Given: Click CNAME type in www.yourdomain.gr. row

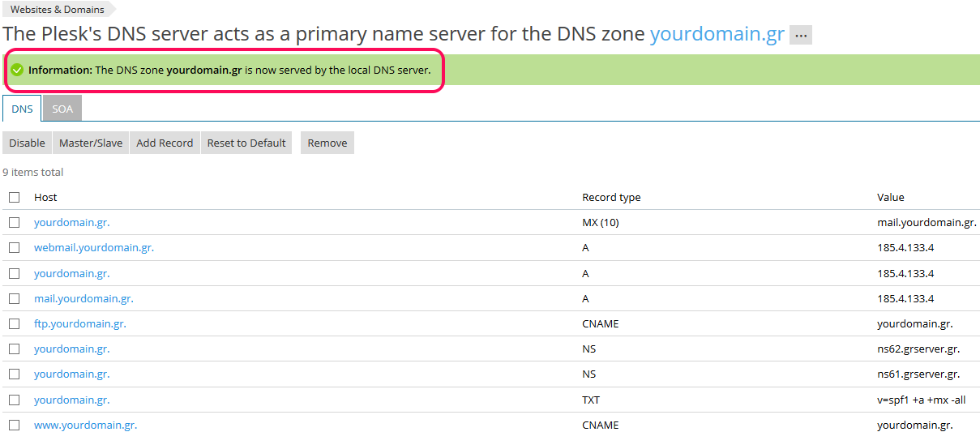Looking at the screenshot, I should (x=601, y=425).
